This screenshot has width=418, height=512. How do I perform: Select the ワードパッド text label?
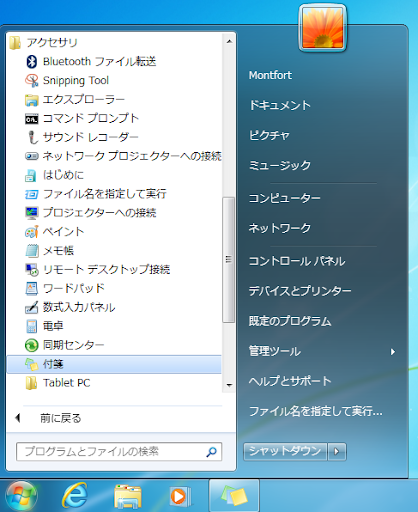(74, 288)
